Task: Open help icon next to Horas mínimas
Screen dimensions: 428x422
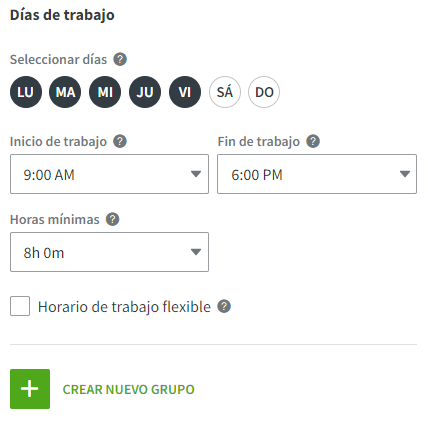Action: (x=113, y=219)
